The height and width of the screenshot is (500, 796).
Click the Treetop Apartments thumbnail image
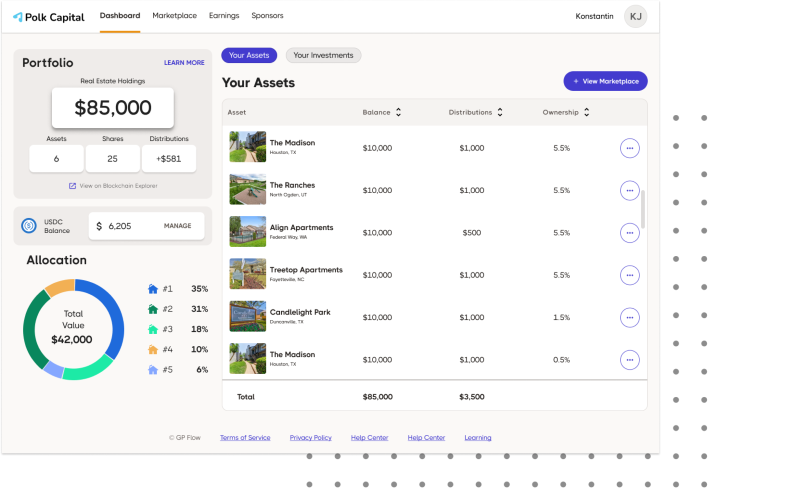click(x=247, y=274)
